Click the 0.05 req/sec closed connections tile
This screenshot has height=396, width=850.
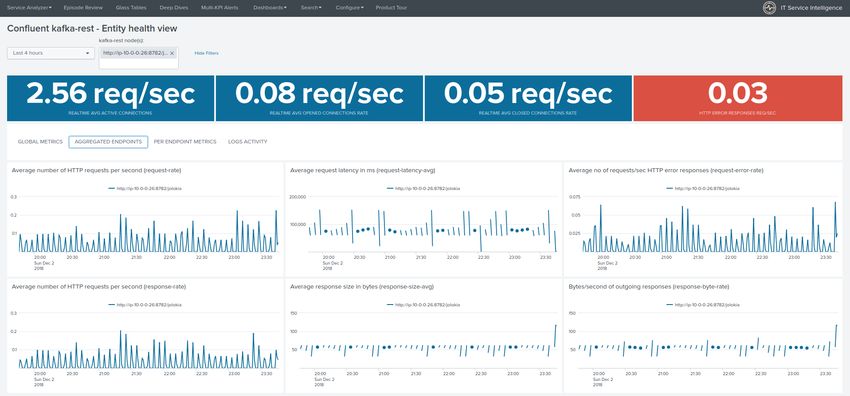(528, 98)
